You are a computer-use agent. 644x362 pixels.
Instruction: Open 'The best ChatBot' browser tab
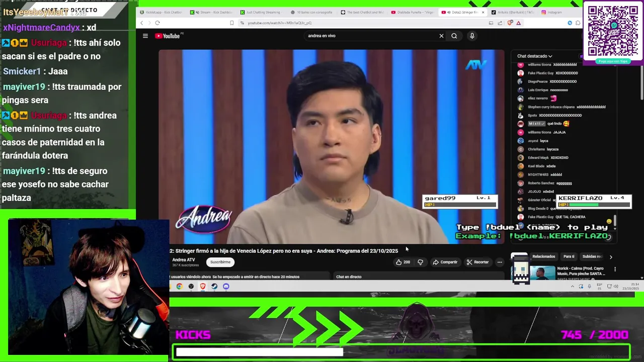pos(361,12)
